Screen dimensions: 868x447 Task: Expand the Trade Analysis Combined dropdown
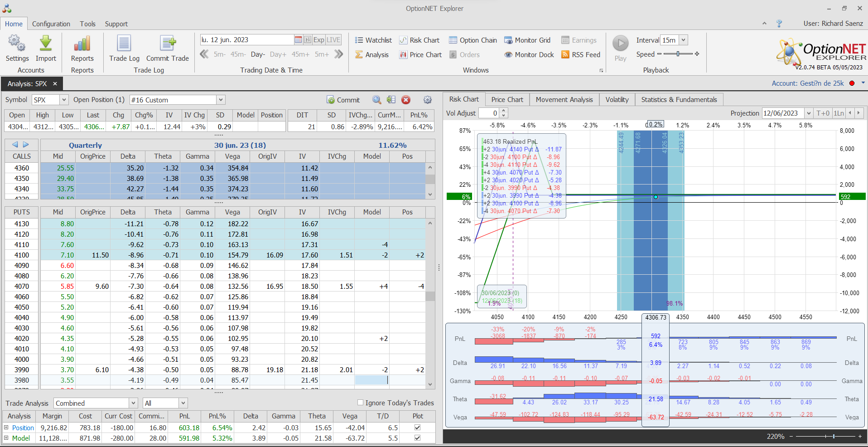tap(133, 403)
